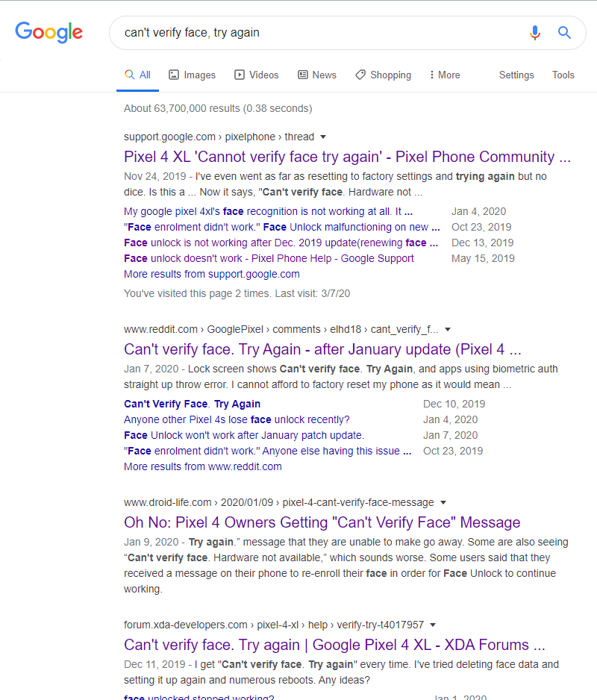
Task: Expand droid-life.com result dropdown arrow
Action: (x=443, y=503)
